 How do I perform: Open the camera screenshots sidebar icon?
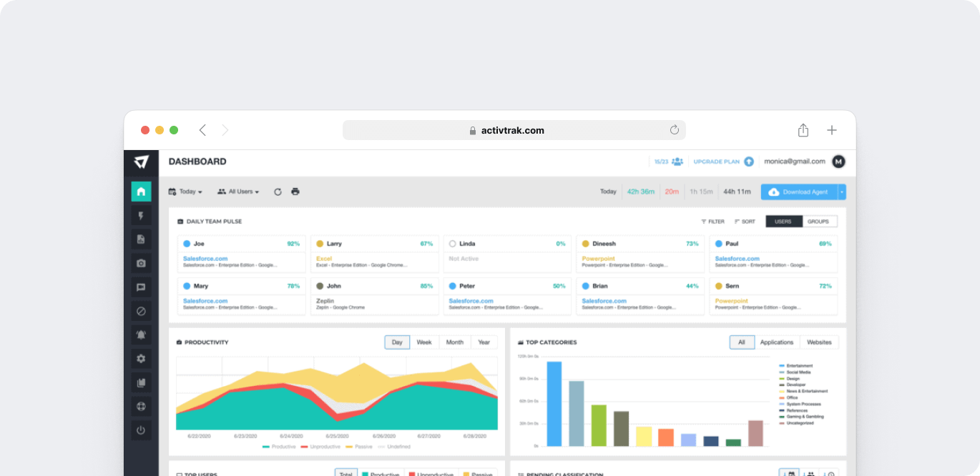point(141,263)
